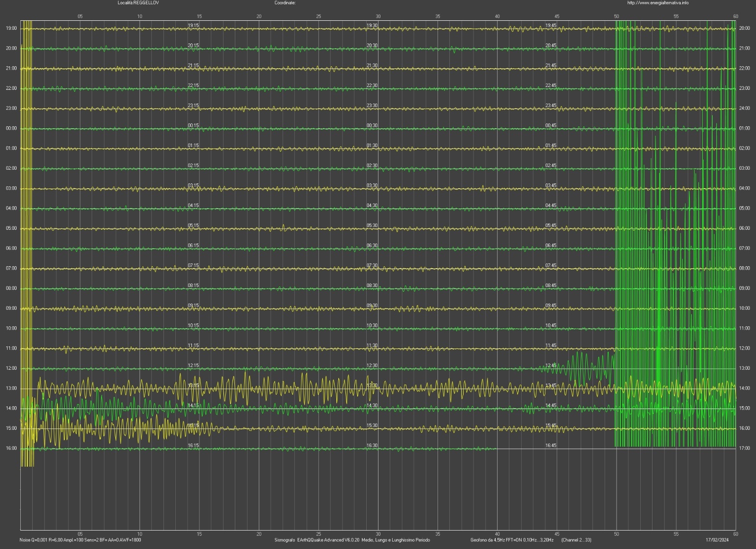Screen dimensions: 756x549
Task: Select the '16:15' time marker
Action: tap(193, 445)
